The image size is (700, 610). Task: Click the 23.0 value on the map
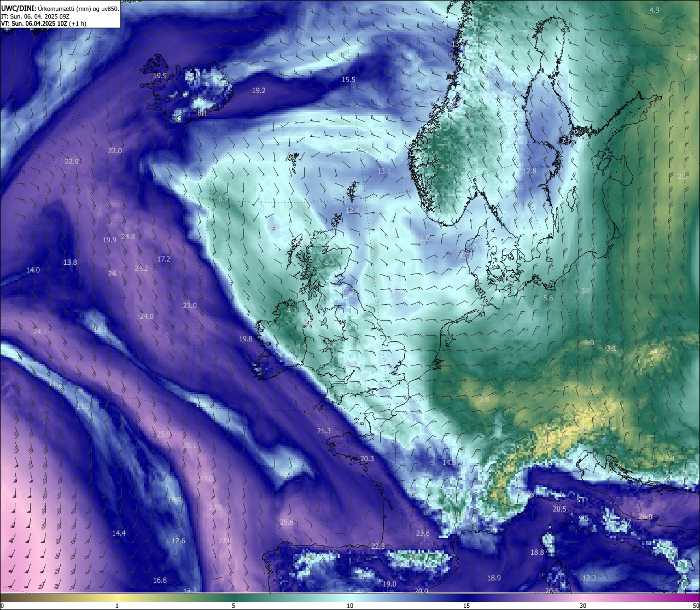point(190,306)
